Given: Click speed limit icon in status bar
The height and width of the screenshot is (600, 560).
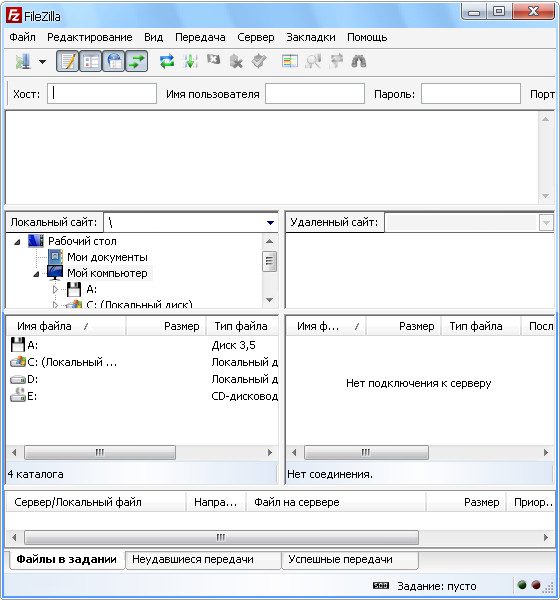Looking at the screenshot, I should [x=381, y=585].
